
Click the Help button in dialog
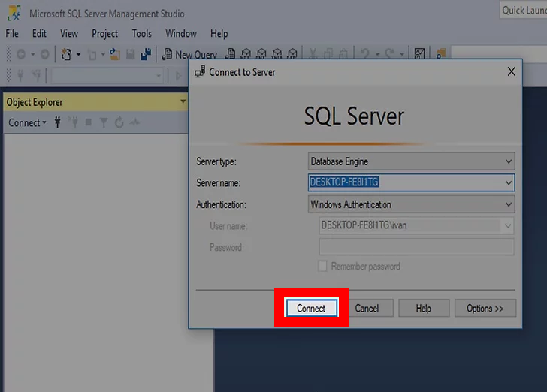click(x=424, y=309)
